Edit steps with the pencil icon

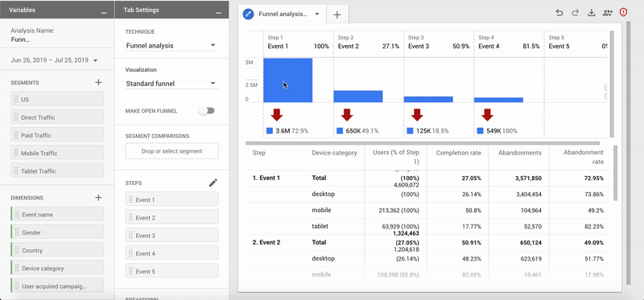[x=213, y=183]
